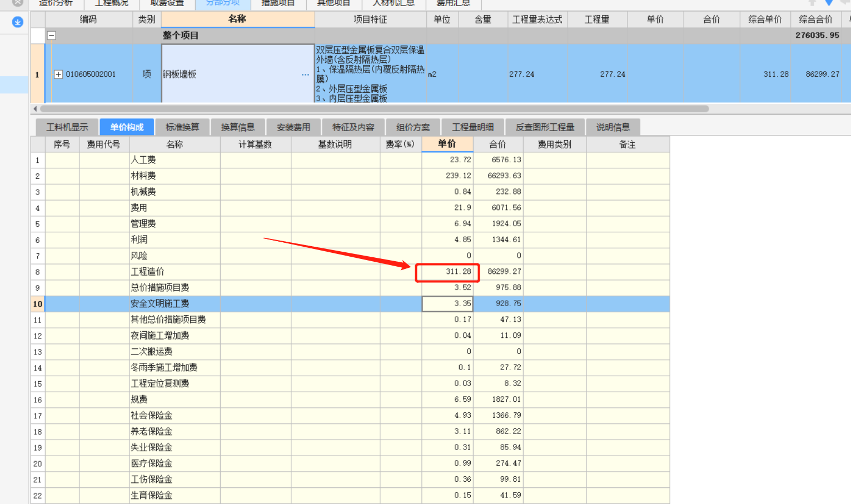Select the 利润 row name
This screenshot has height=504, width=851.
click(x=139, y=240)
